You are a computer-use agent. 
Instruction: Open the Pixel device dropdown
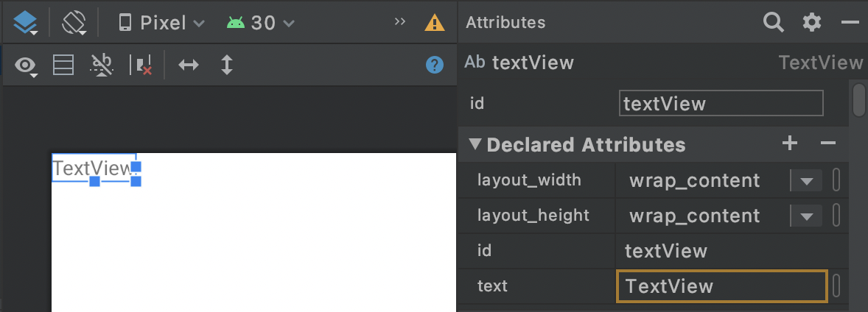(161, 23)
